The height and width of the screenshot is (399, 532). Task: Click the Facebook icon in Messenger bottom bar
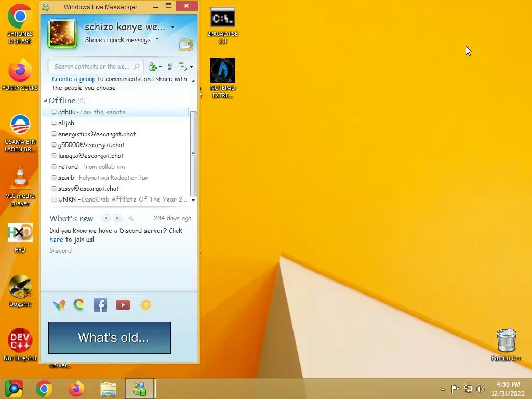[x=100, y=305]
